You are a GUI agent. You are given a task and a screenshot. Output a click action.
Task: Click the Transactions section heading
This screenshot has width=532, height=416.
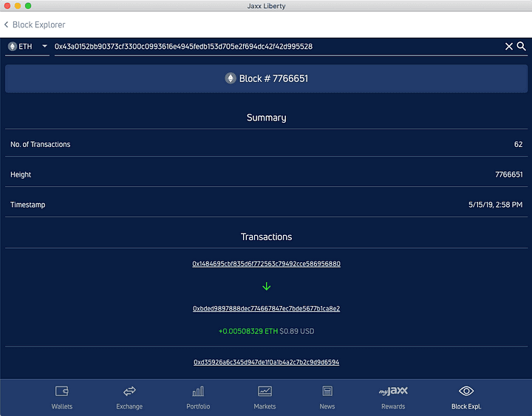click(x=266, y=237)
